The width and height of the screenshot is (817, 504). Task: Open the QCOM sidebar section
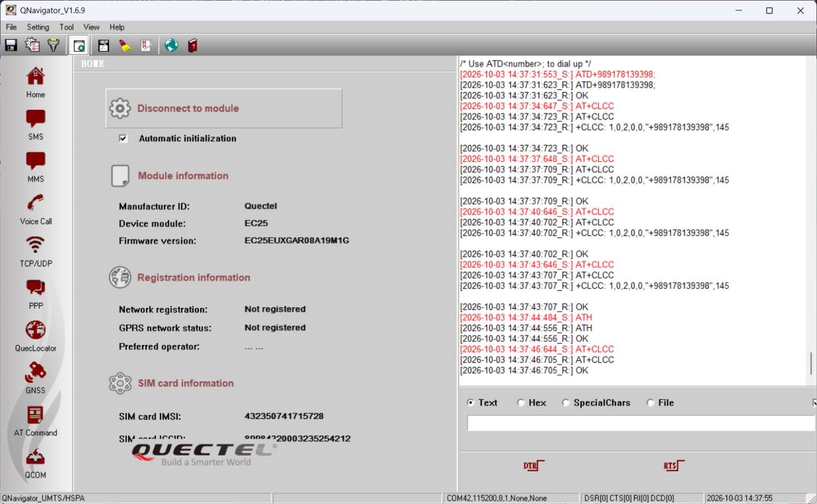tap(35, 463)
